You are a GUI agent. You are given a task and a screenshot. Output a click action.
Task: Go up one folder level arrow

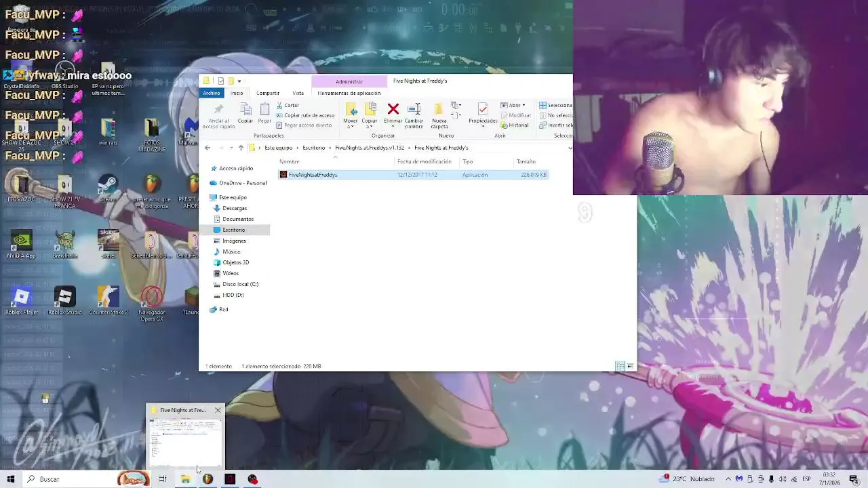click(x=241, y=148)
